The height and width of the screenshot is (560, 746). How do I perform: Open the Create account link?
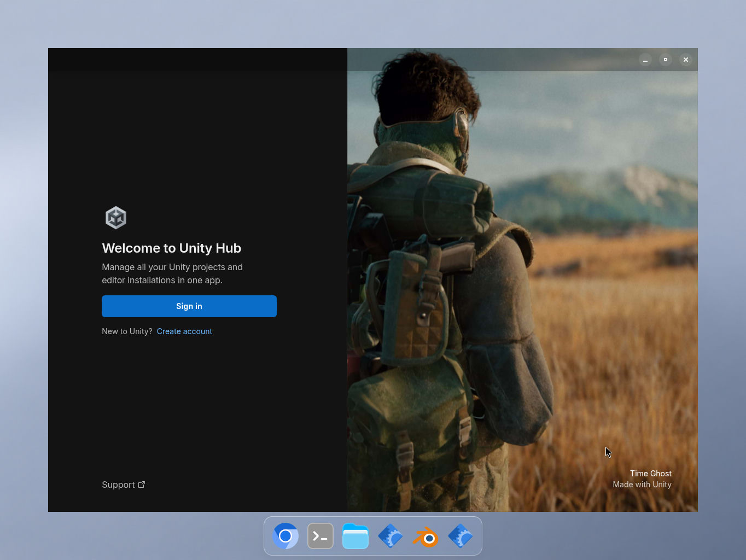pyautogui.click(x=184, y=331)
